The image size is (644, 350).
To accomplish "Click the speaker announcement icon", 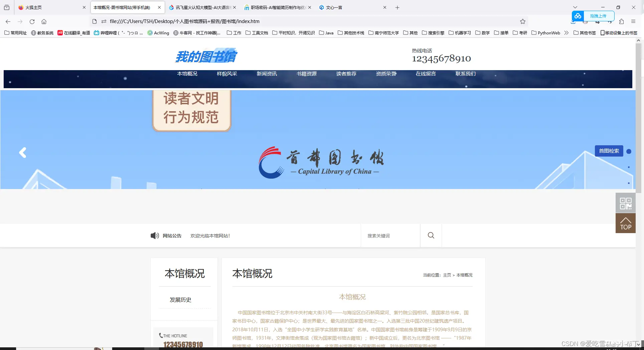I will click(155, 236).
